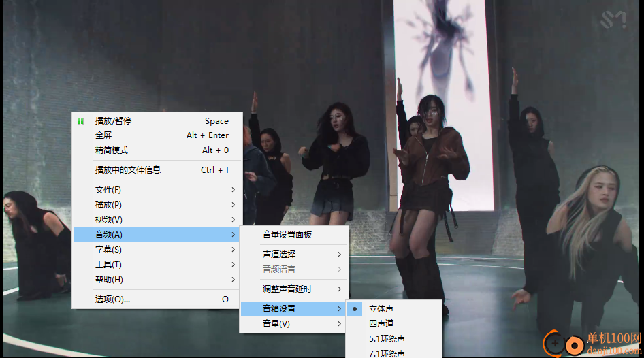This screenshot has width=644, height=358.
Task: Expand arrow next to 播放(P)
Action: coord(233,204)
